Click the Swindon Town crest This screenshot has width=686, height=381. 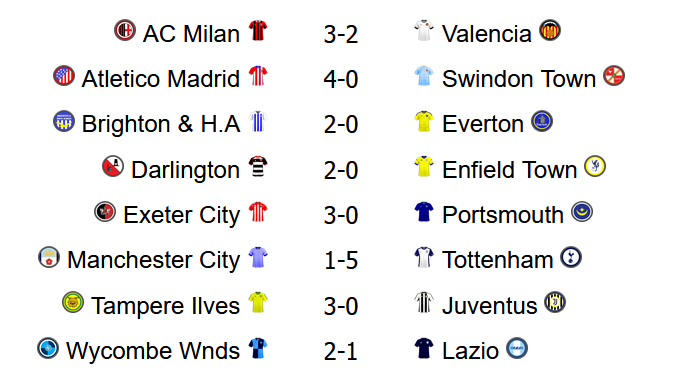click(x=614, y=76)
